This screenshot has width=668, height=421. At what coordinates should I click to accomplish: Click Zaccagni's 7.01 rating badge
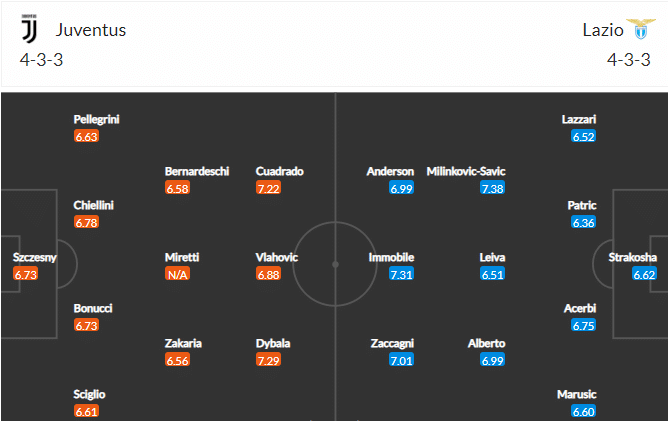[x=401, y=360]
